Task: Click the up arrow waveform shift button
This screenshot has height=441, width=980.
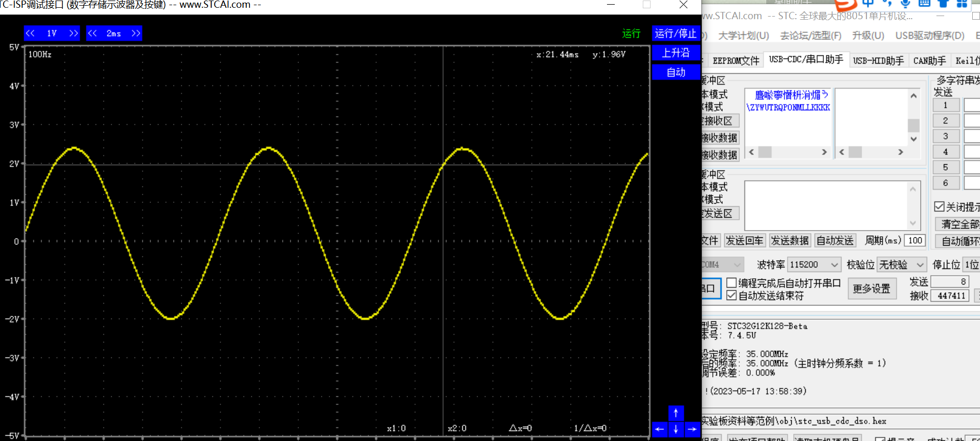Action: tap(676, 413)
